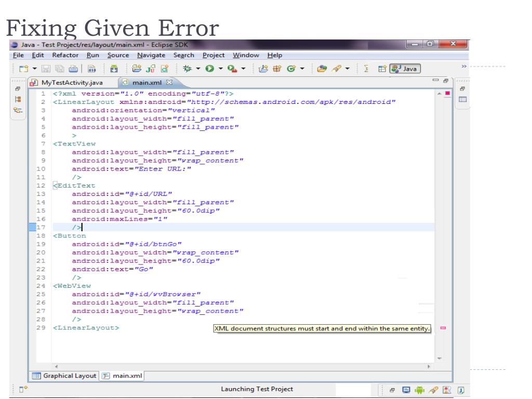Image resolution: width=532 pixels, height=399 pixels.
Task: Open the Navigate menu
Action: click(151, 55)
